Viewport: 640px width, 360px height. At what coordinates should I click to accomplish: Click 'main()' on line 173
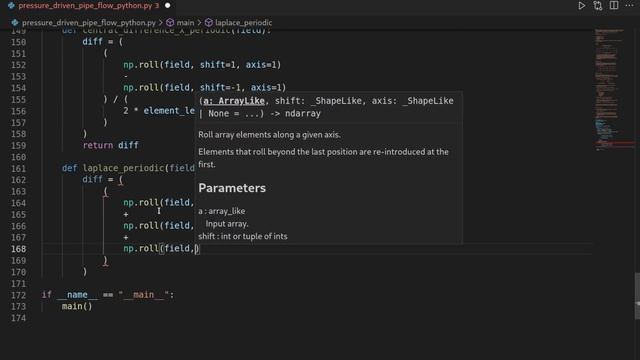(x=77, y=306)
